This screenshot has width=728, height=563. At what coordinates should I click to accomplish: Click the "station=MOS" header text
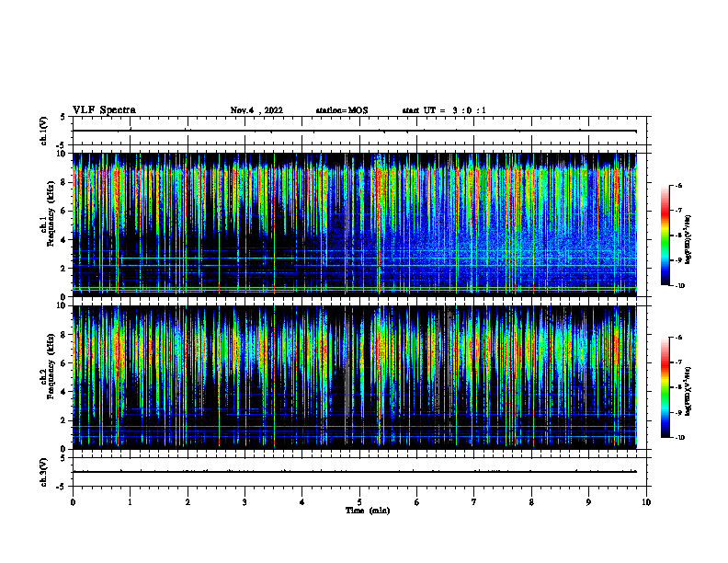342,110
